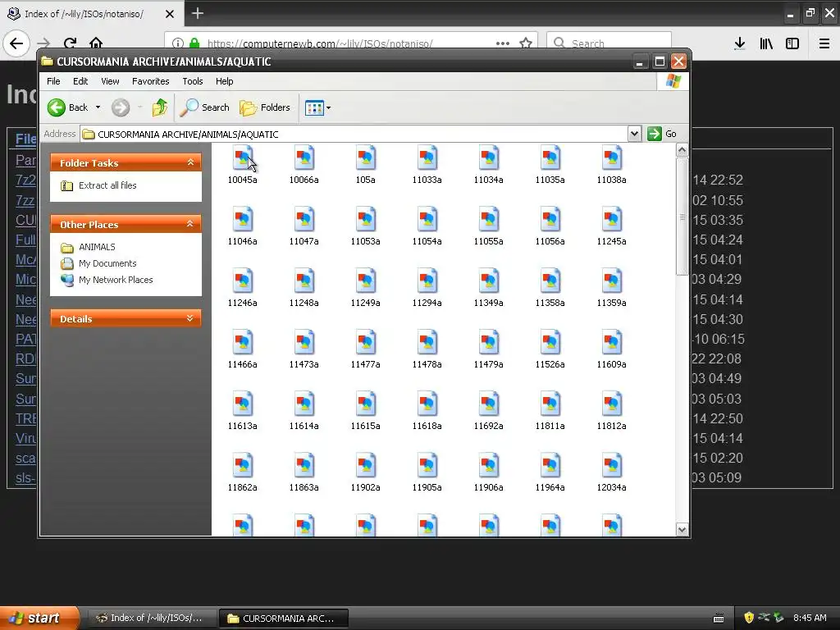Image resolution: width=840 pixels, height=630 pixels.
Task: Open Firefox hamburger menu
Action: click(824, 43)
